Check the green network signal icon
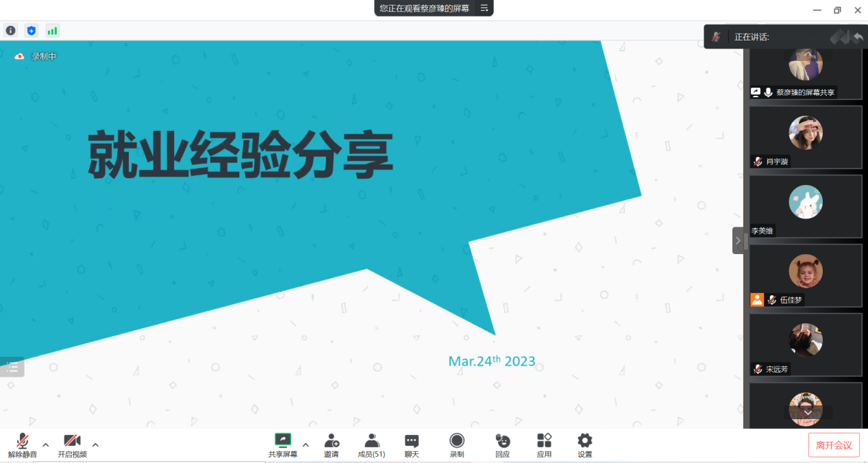Viewport: 868px width, 463px height. click(x=52, y=30)
